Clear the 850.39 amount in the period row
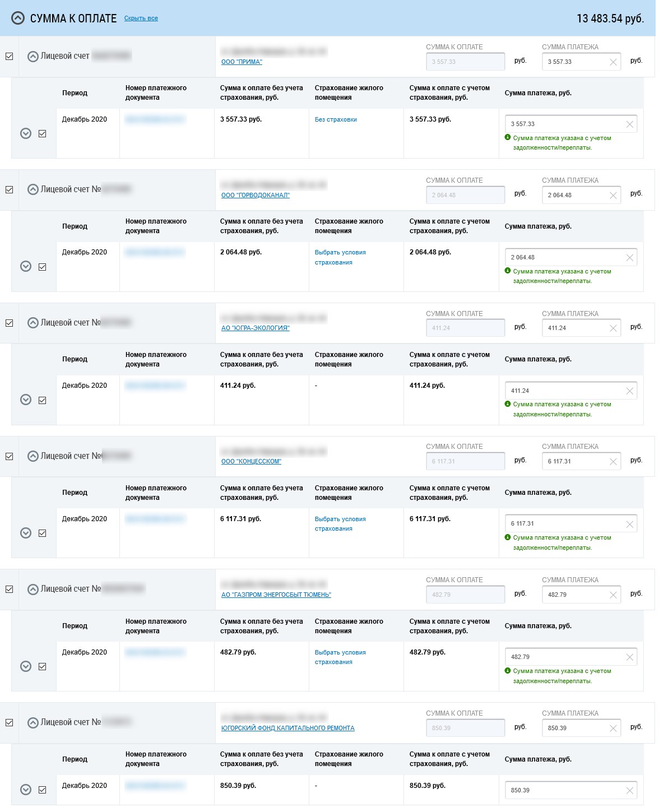This screenshot has height=812, width=664. (x=629, y=791)
